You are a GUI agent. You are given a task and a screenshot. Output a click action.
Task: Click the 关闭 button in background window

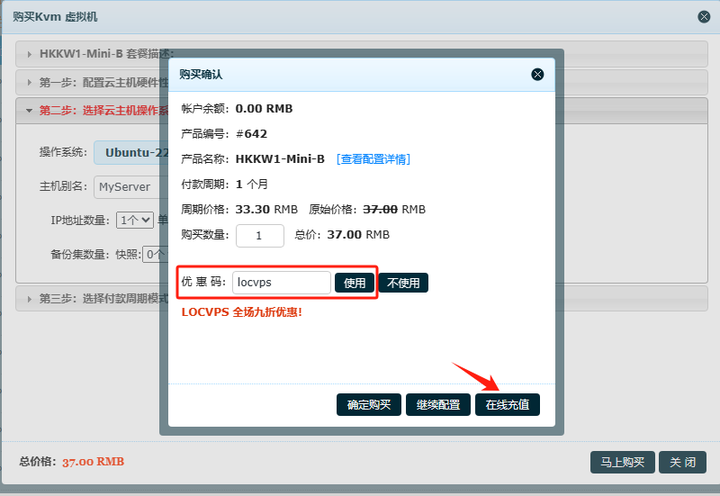tap(682, 462)
